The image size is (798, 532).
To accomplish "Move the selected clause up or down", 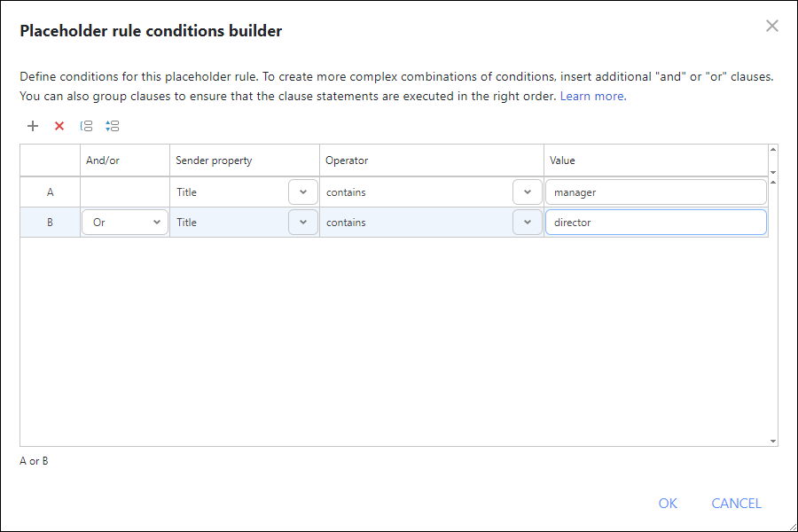I will [112, 126].
